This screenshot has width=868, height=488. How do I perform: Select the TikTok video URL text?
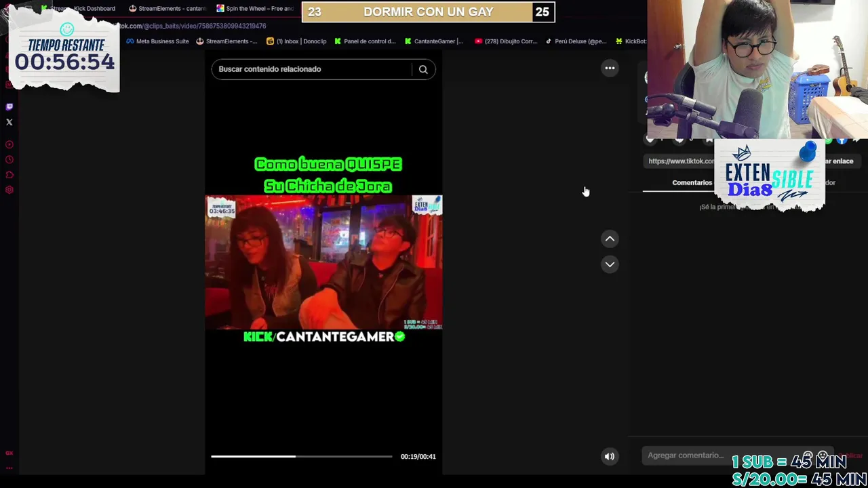(681, 161)
